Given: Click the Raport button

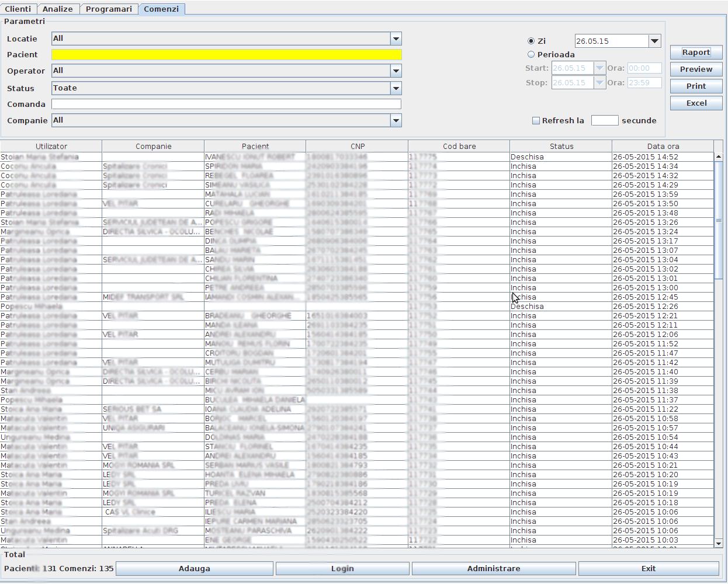Looking at the screenshot, I should click(x=696, y=52).
